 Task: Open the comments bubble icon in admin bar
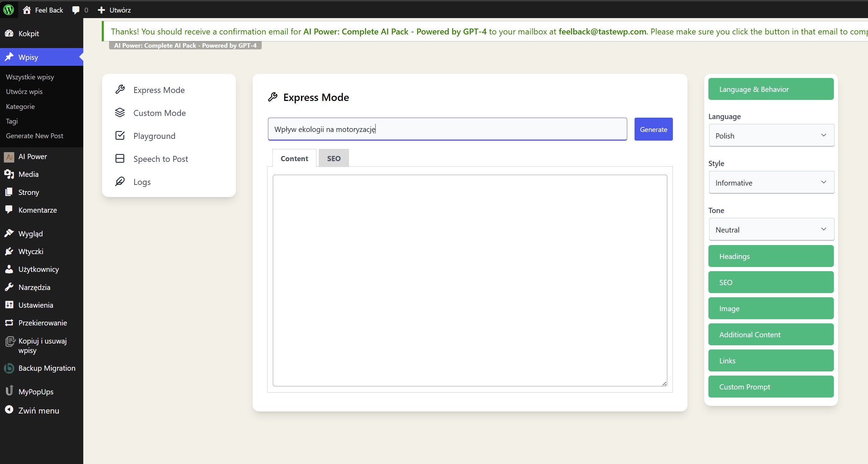pyautogui.click(x=76, y=10)
